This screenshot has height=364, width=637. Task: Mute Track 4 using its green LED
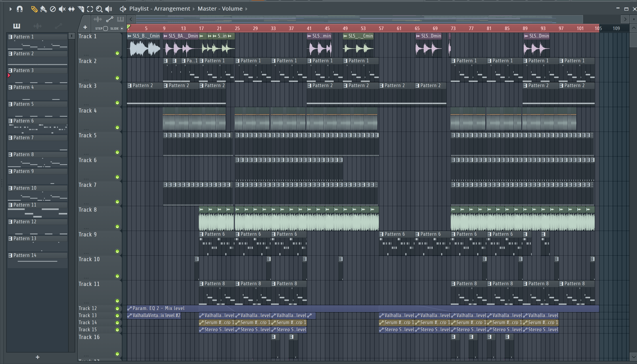pyautogui.click(x=117, y=128)
